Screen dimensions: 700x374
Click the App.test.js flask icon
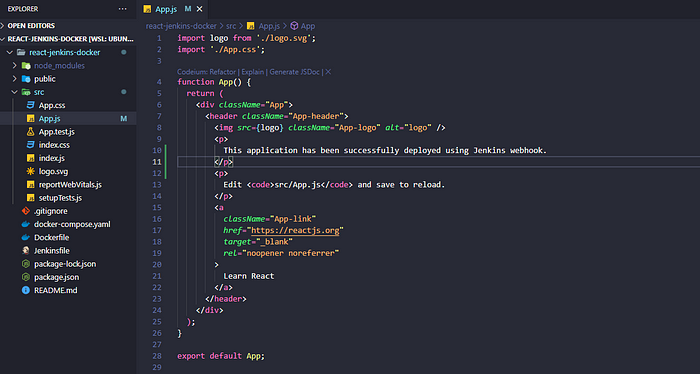(30, 132)
